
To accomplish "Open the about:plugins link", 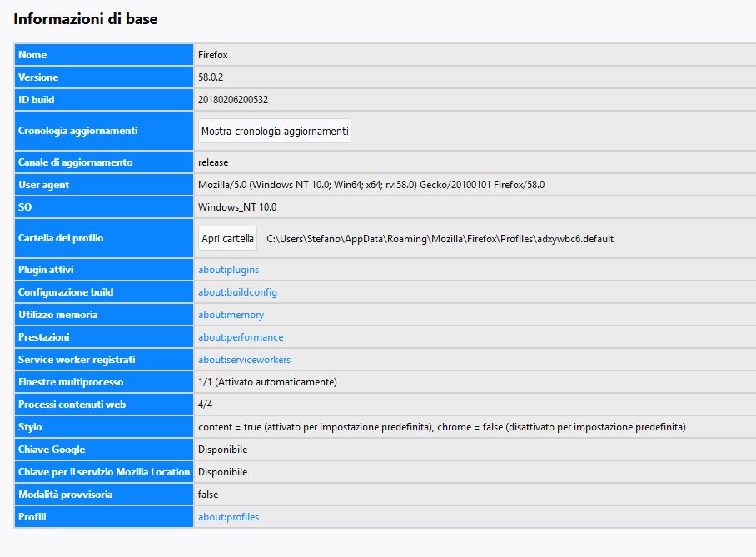I will [228, 270].
